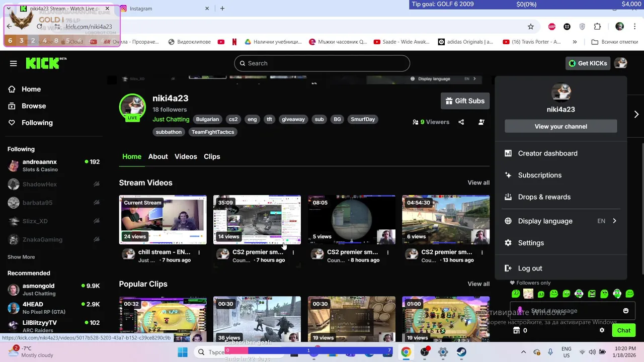Click the KICK logo

[x=46, y=63]
